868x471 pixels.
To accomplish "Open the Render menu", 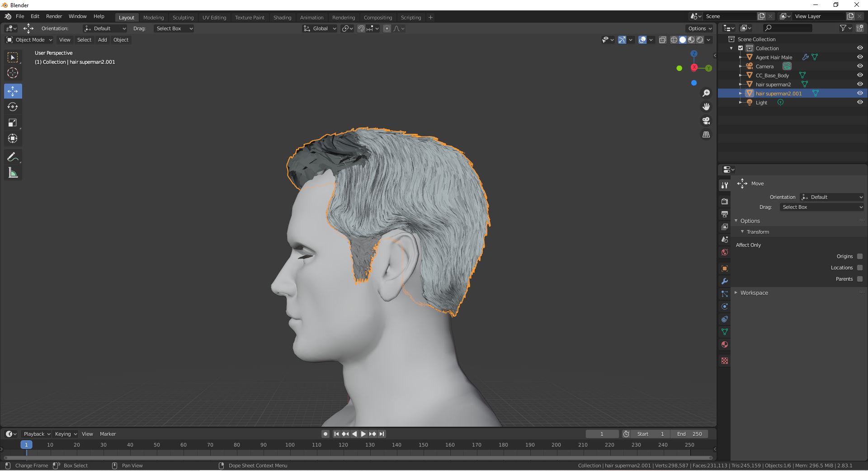I will (54, 16).
